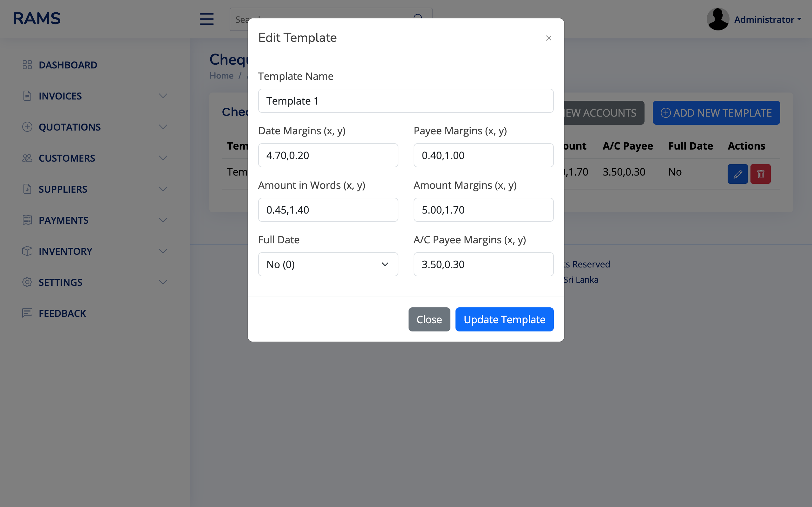
Task: Click the Update Template button
Action: tap(504, 319)
